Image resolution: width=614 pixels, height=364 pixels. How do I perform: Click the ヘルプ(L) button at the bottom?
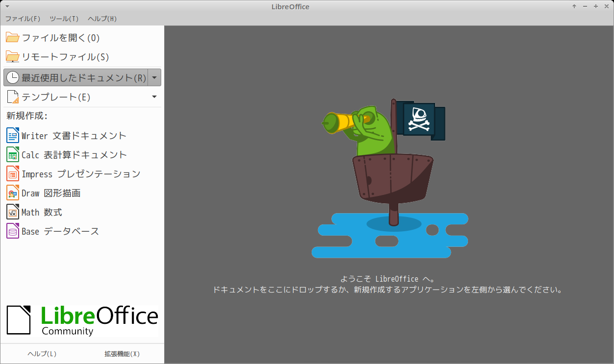(42, 354)
